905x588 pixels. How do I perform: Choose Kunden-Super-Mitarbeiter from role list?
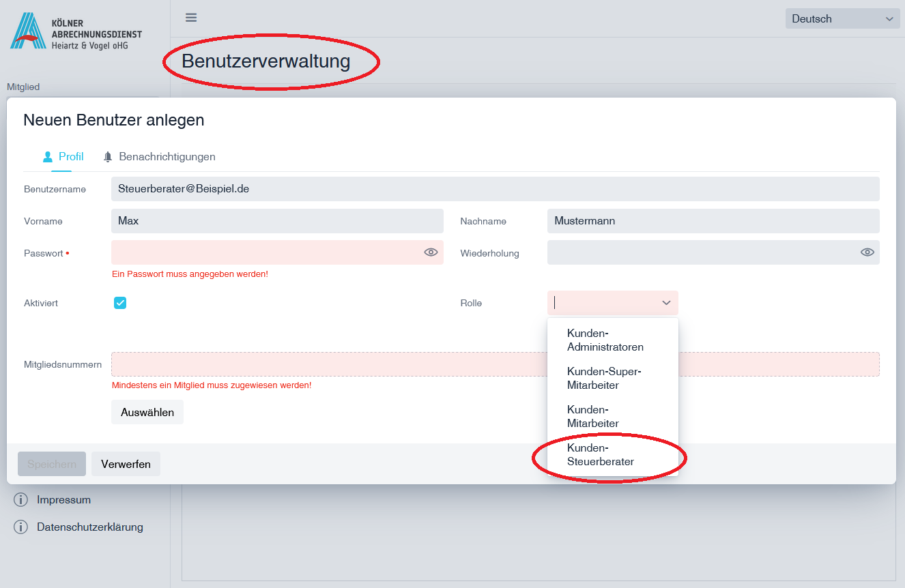pos(604,379)
